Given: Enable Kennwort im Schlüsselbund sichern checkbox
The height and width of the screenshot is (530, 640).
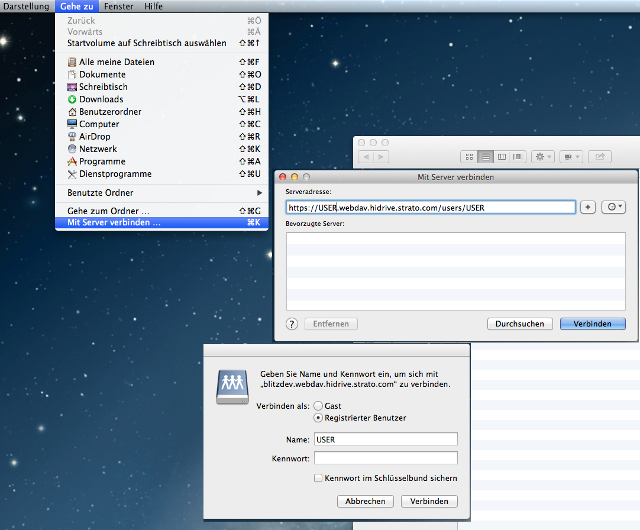Looking at the screenshot, I should coord(318,478).
